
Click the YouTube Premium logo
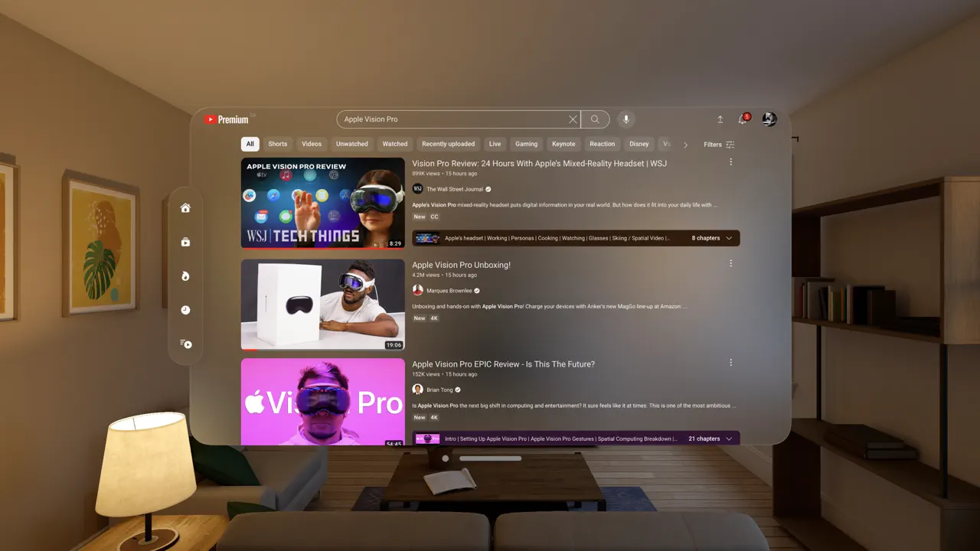[x=227, y=119]
